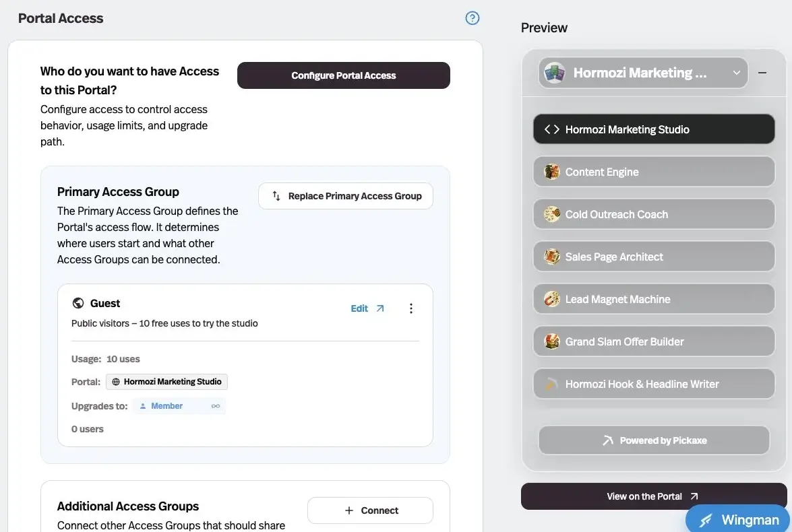Click the Member upgrade tag

tap(179, 406)
